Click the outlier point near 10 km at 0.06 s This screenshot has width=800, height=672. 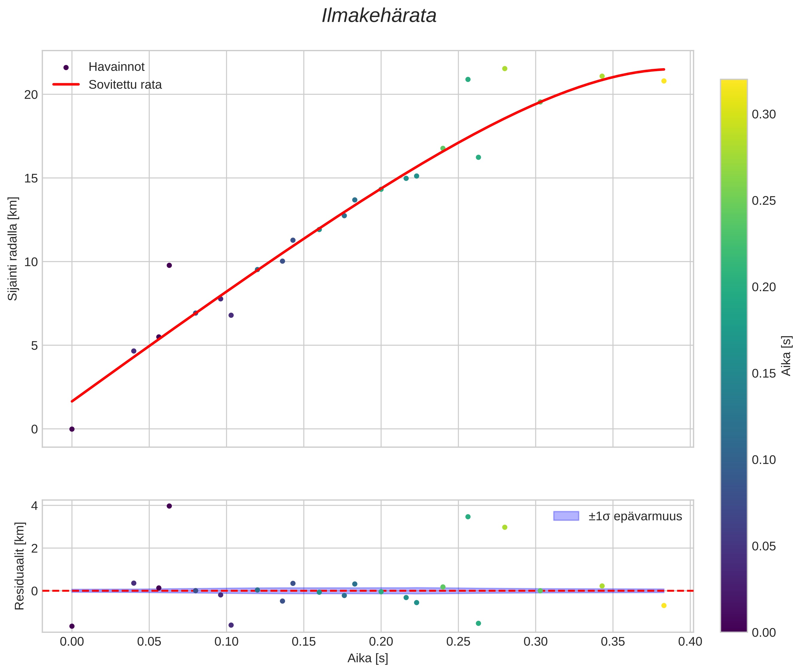(x=169, y=265)
